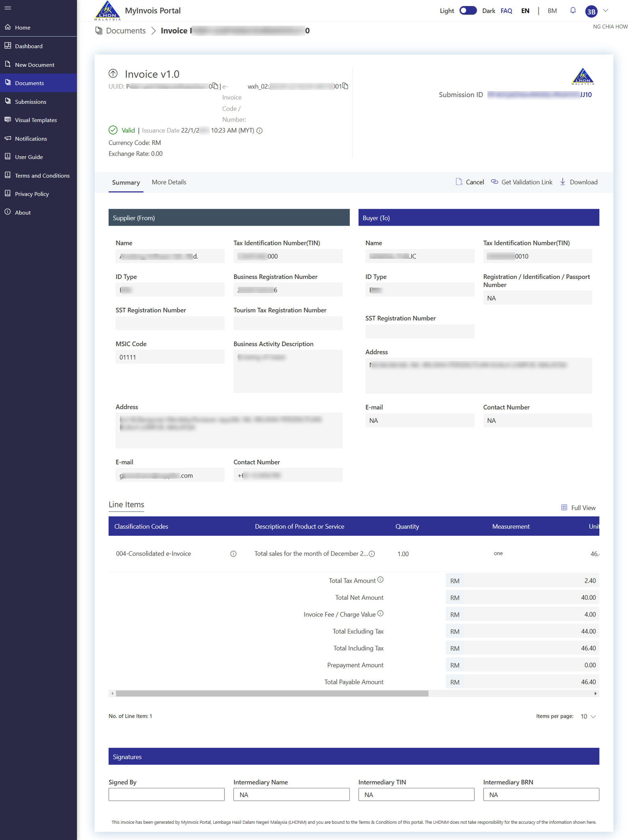The width and height of the screenshot is (631, 840).
Task: Click the Invoice Fee info icon
Action: 380,614
